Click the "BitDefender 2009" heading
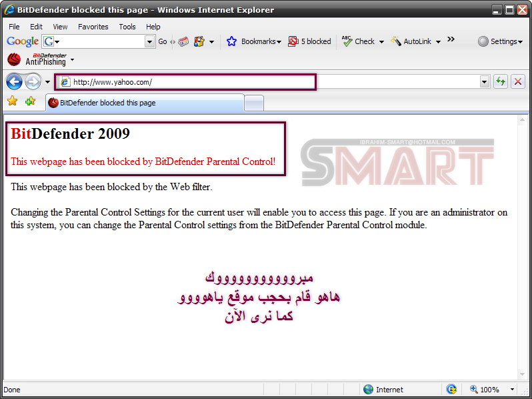 pos(70,133)
